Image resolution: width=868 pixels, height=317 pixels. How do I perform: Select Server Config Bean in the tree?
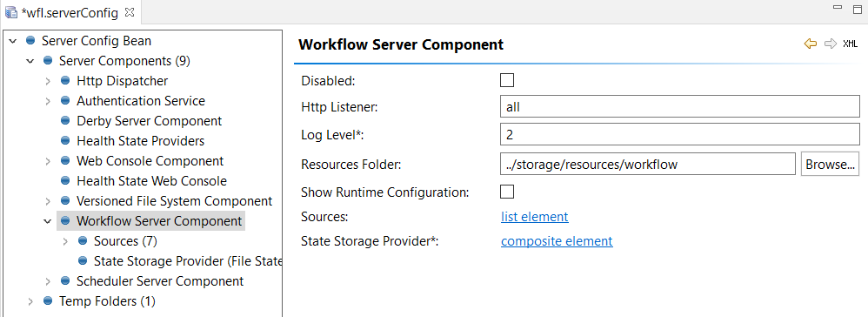97,41
